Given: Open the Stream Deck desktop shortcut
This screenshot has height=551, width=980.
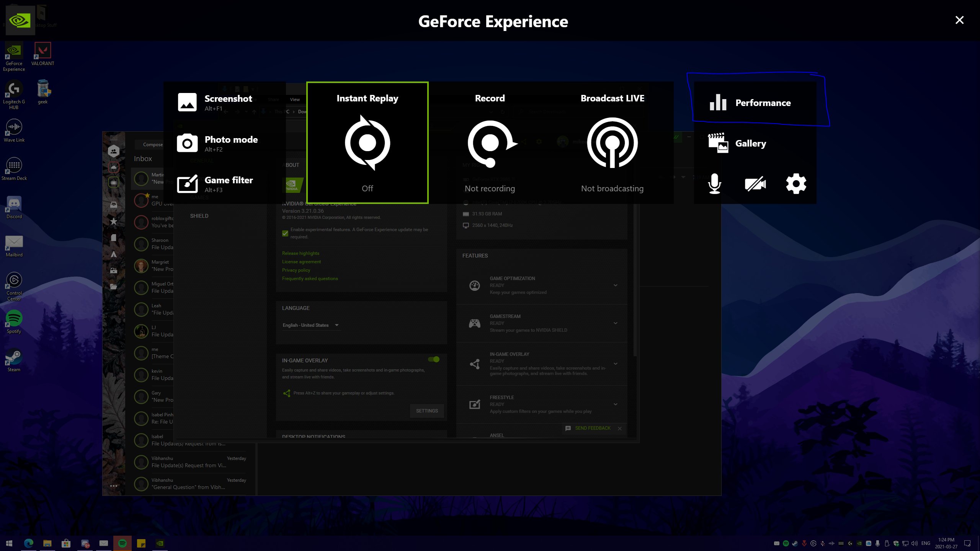Looking at the screenshot, I should 14,169.
